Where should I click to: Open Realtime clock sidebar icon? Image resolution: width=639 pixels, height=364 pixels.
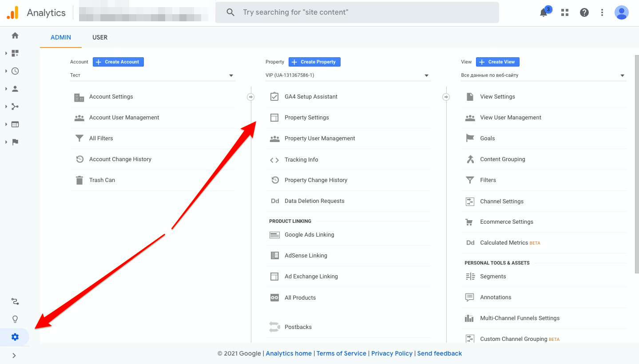pos(15,71)
